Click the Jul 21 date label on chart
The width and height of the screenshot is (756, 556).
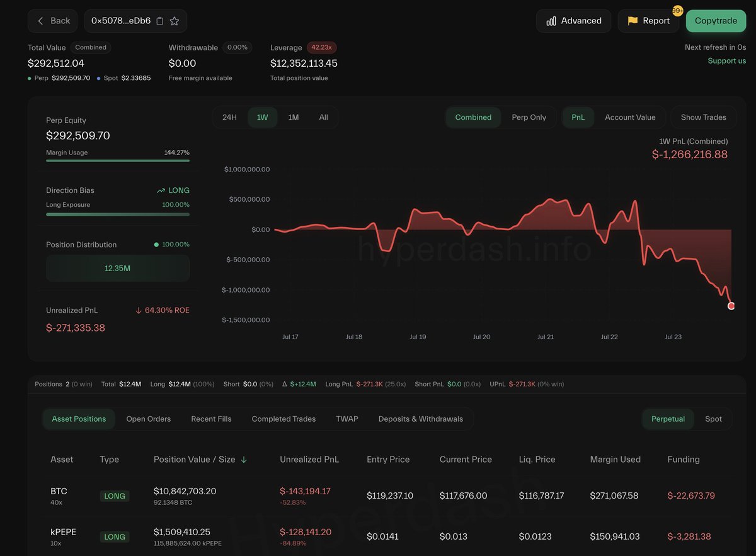pyautogui.click(x=546, y=337)
